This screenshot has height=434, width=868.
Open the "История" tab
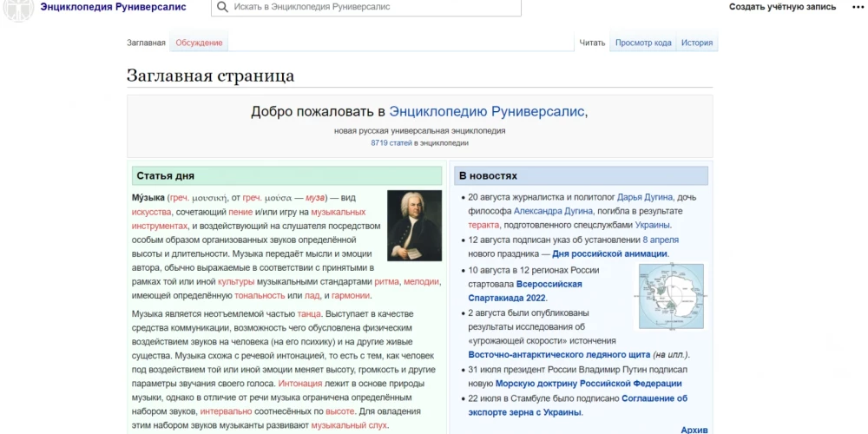[x=696, y=43]
